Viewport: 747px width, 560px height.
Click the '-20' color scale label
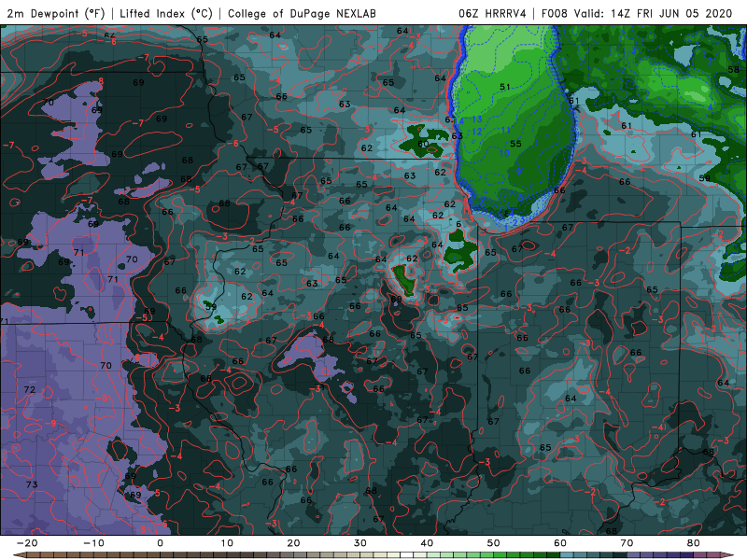click(x=27, y=543)
